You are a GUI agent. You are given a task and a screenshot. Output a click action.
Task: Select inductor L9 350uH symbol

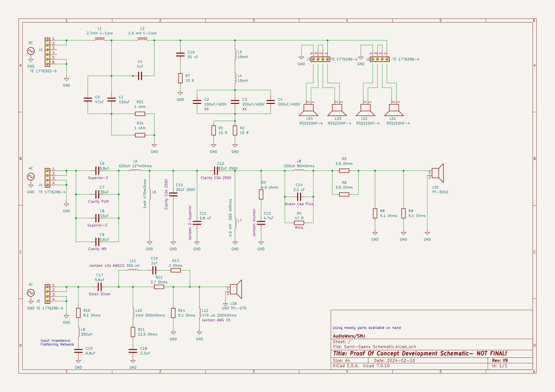[79, 332]
